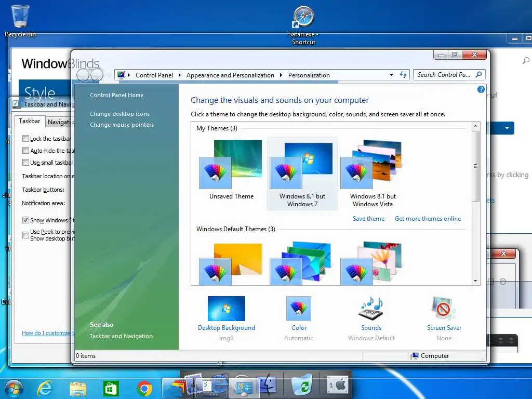Click Get more themes online link
The image size is (532, 399).
click(428, 219)
